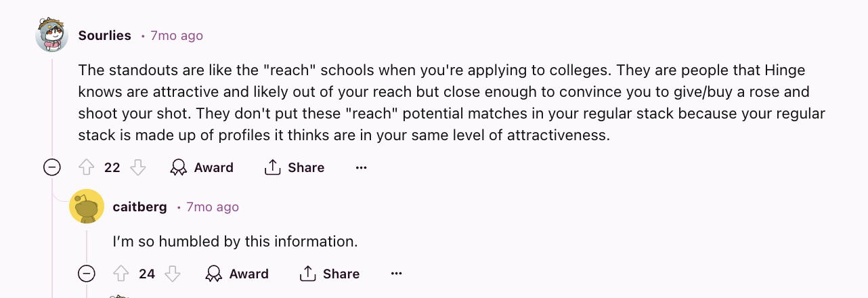Click the Award ribbon icon on Sourlies' comment
Image resolution: width=868 pixels, height=298 pixels.
click(x=179, y=167)
